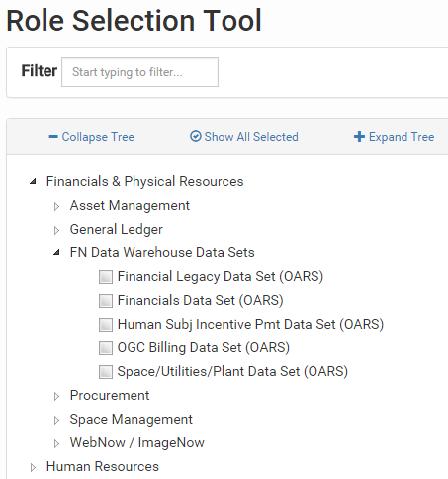Expand the General Ledger node arrow
The height and width of the screenshot is (479, 448).
coord(56,230)
